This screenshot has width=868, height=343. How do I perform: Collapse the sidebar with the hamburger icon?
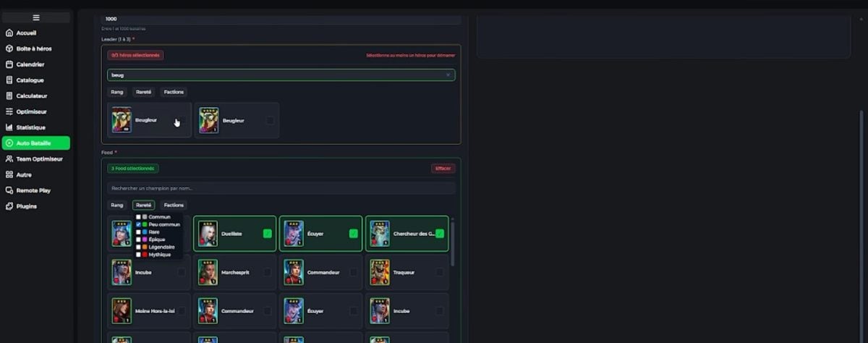click(36, 17)
